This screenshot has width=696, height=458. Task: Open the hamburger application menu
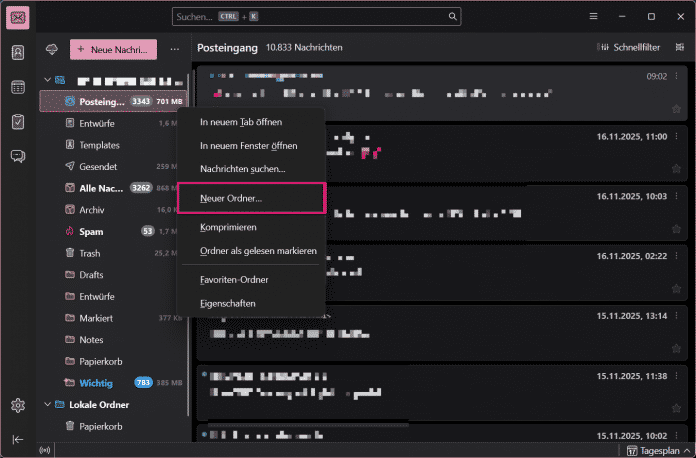pos(593,17)
